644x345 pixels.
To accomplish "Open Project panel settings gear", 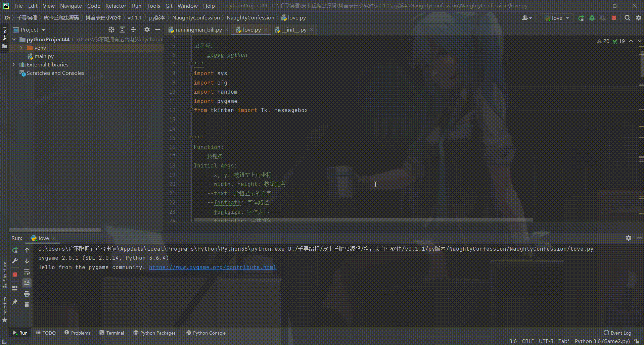I will tap(147, 30).
